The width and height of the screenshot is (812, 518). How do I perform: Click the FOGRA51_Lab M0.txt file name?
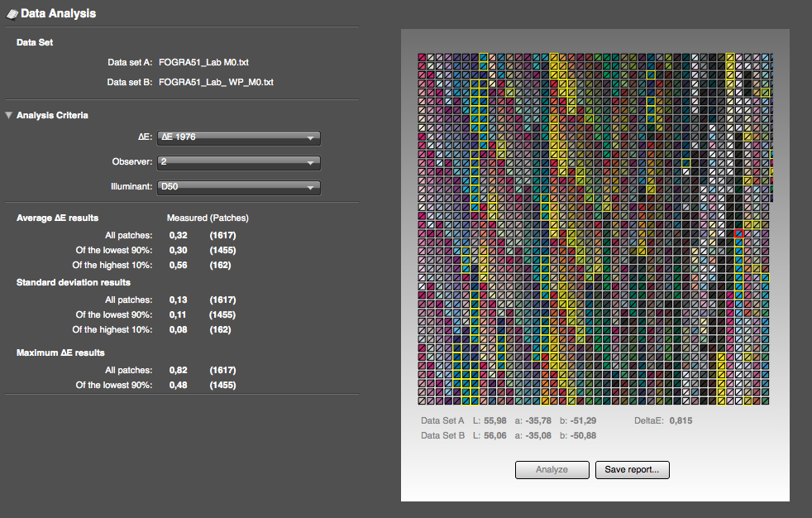(x=203, y=62)
